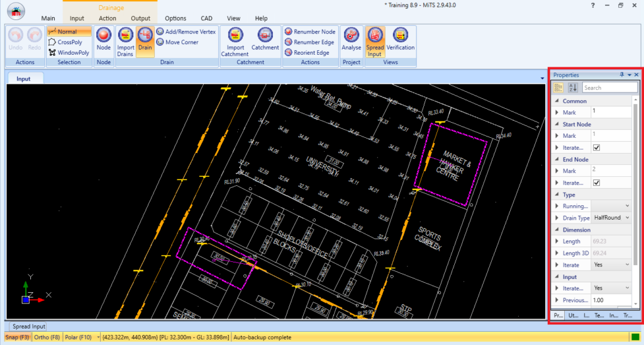Open the CAD menu

click(x=206, y=18)
